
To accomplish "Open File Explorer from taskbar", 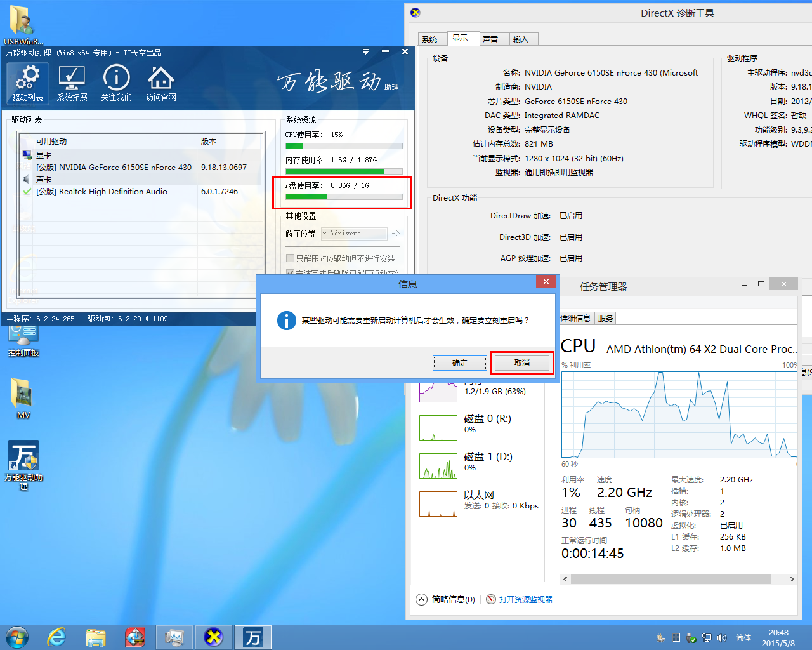I will point(96,637).
